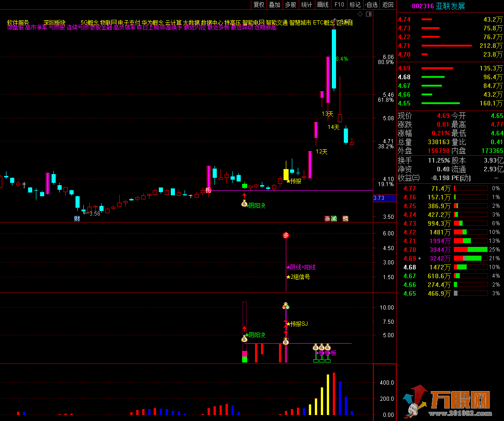
Task: Click the 12天 label on chart
Action: 321,152
